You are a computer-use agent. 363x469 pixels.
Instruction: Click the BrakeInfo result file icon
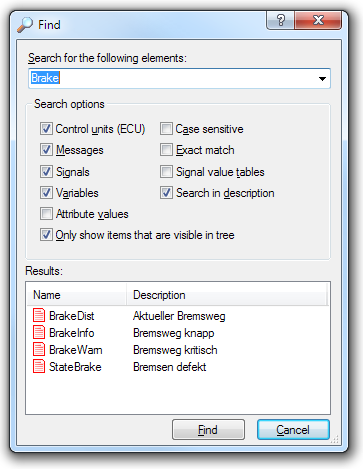[x=39, y=332]
